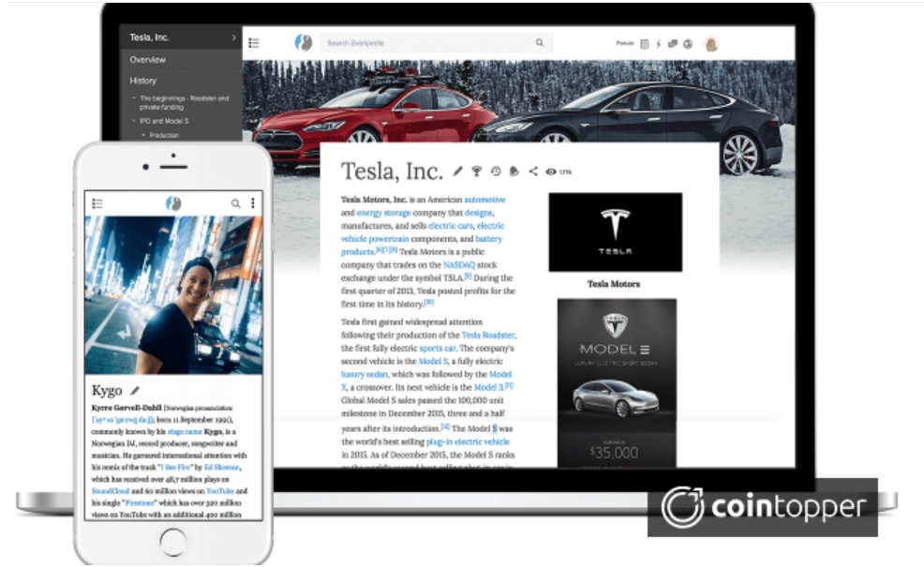Open article history using the clock icon
Image resolution: width=924 pixels, height=567 pixels.
click(495, 171)
